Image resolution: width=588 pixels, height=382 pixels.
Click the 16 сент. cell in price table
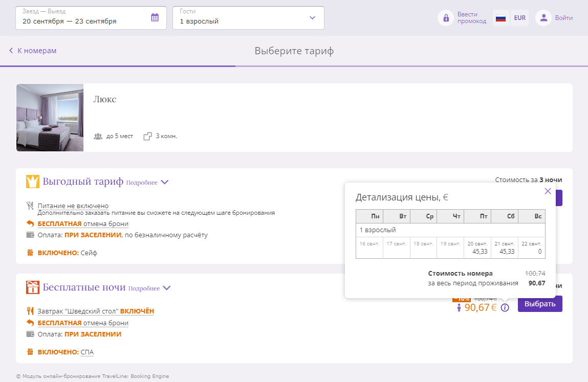coord(369,248)
